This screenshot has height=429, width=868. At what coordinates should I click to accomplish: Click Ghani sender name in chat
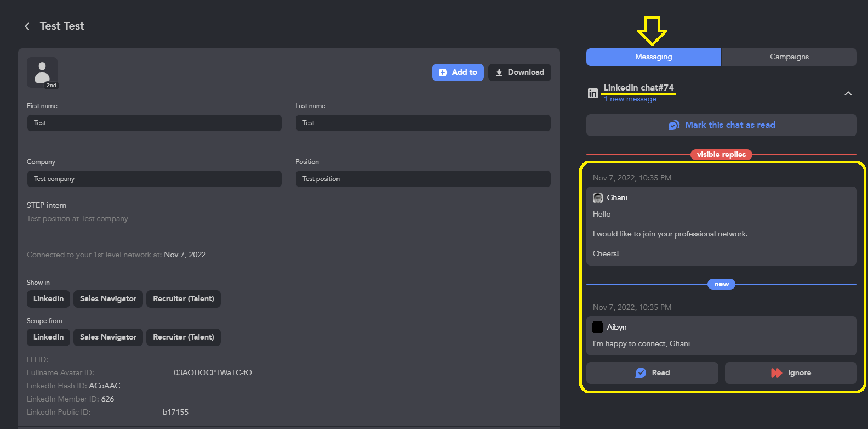[x=617, y=197]
